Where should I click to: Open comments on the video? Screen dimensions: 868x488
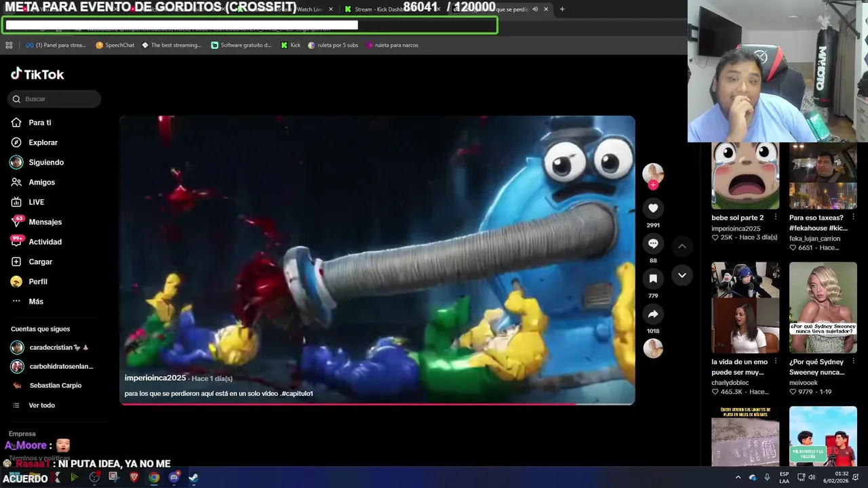(653, 243)
